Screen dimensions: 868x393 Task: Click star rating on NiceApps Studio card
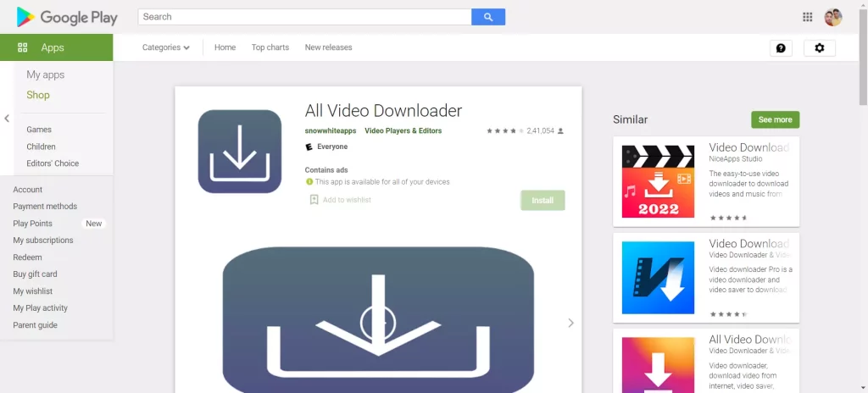click(728, 218)
